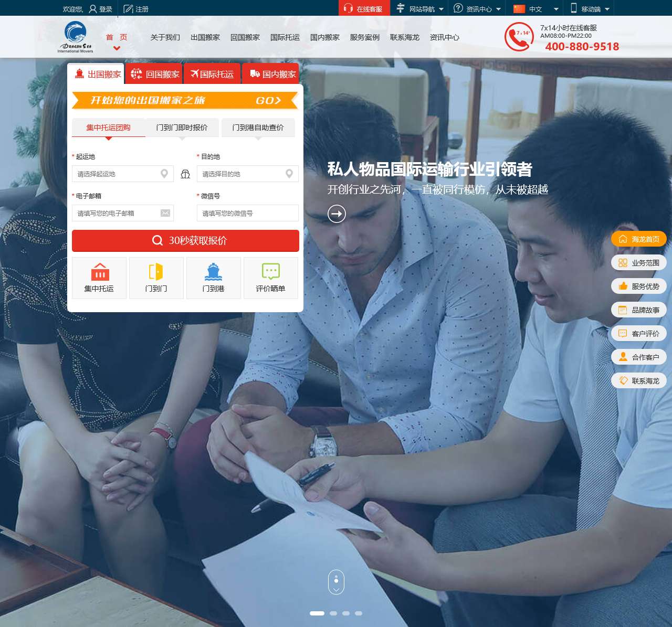Click the red 7x14 phone icon
The width and height of the screenshot is (672, 627).
(519, 37)
